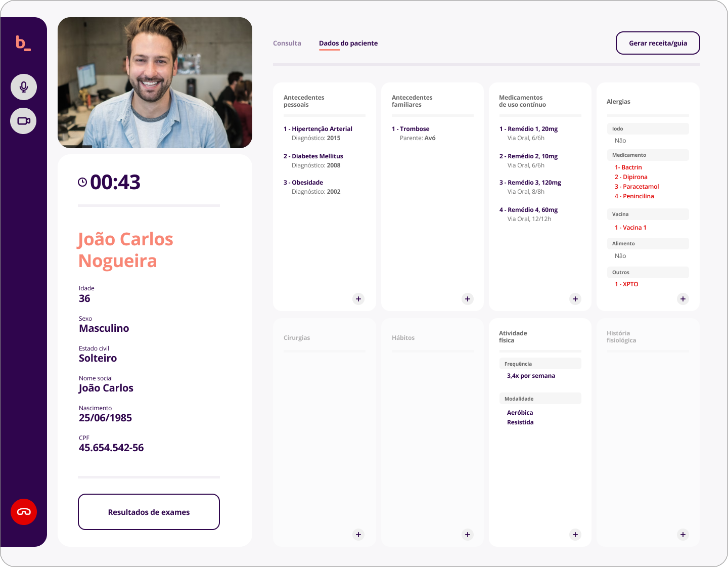The width and height of the screenshot is (728, 567).
Task: Add item to Antecedentes pessoais card
Action: [x=358, y=299]
